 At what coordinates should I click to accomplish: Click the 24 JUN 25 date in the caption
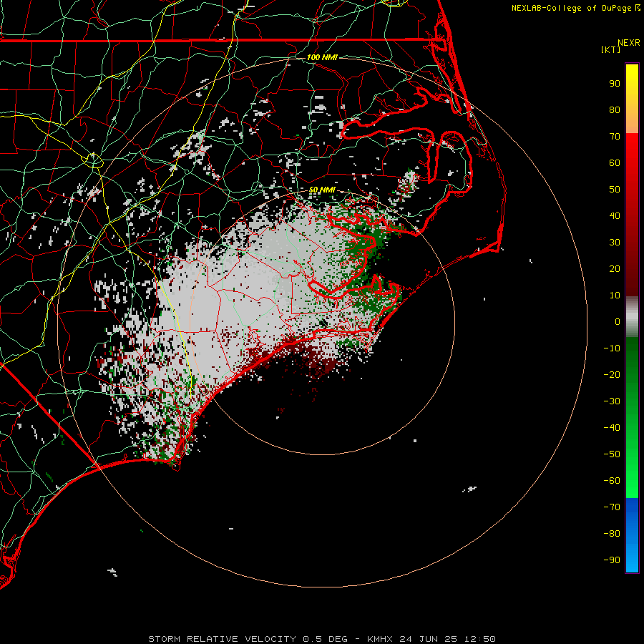(429, 639)
